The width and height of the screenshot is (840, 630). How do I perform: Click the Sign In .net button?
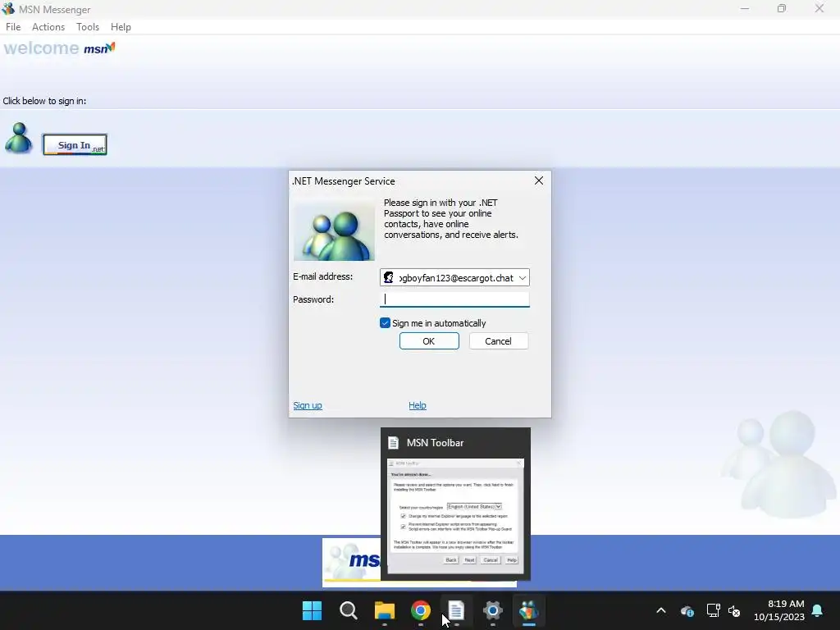[75, 144]
